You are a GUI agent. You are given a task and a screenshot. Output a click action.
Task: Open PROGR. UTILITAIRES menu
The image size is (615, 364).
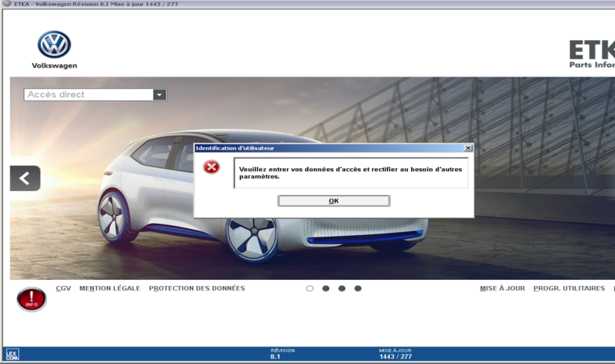(569, 288)
